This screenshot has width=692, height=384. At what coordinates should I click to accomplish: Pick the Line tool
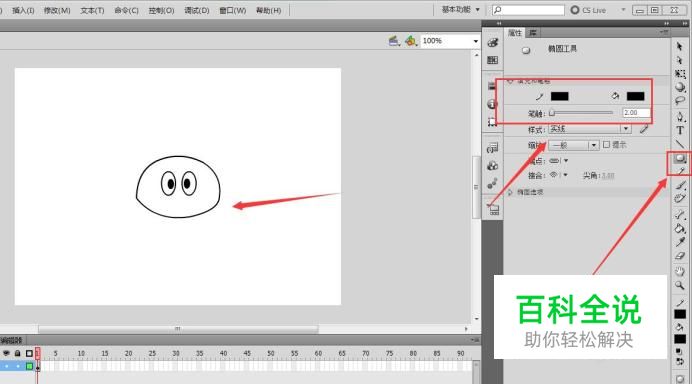680,144
